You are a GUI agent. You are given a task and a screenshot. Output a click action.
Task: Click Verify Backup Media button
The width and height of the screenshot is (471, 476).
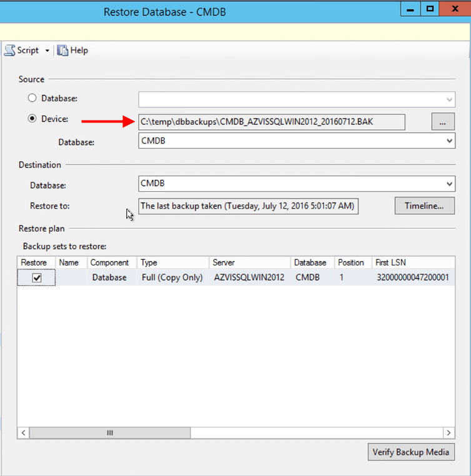411,452
